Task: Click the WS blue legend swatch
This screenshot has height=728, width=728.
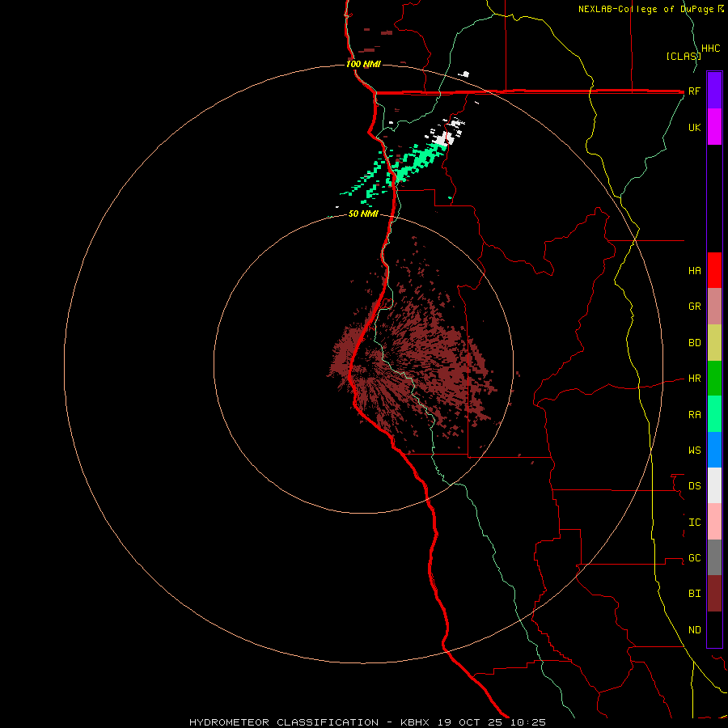Action: pyautogui.click(x=714, y=450)
